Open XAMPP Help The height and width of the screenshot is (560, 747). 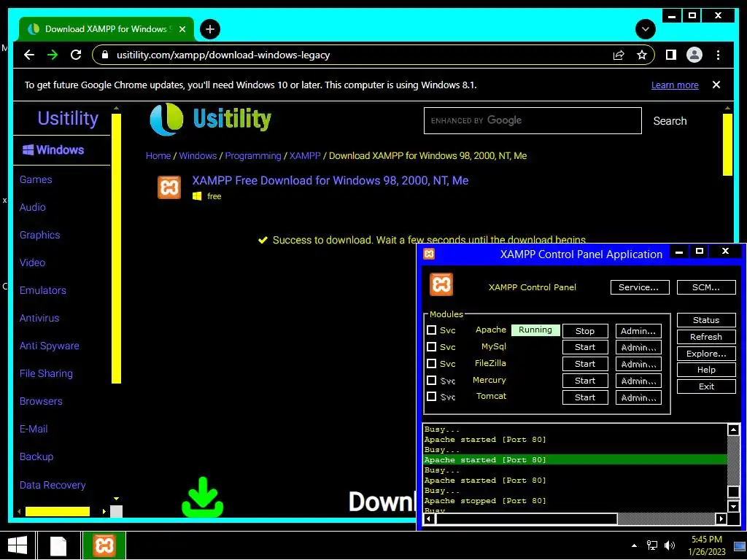point(706,370)
